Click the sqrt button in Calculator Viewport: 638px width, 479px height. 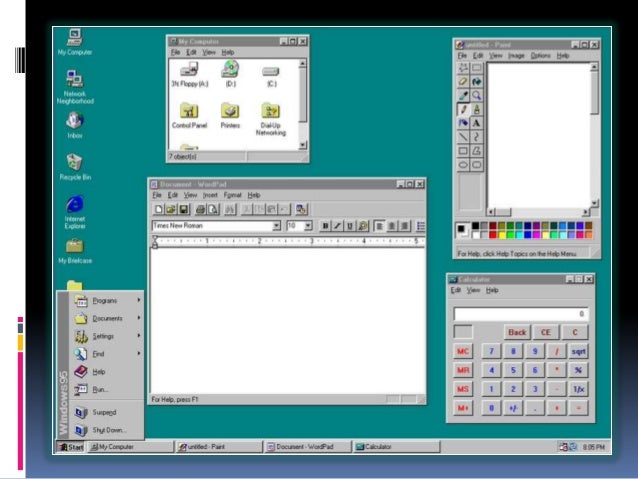tap(578, 352)
